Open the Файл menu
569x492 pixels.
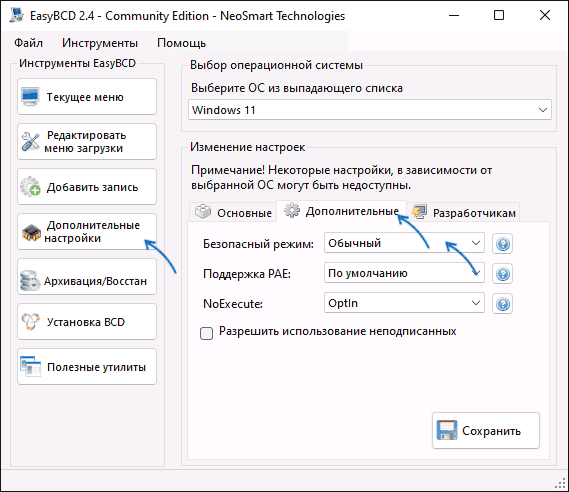click(x=28, y=43)
